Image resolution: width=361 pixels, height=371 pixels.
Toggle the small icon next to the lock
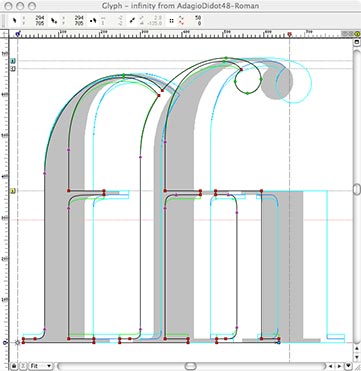pyautogui.click(x=23, y=366)
